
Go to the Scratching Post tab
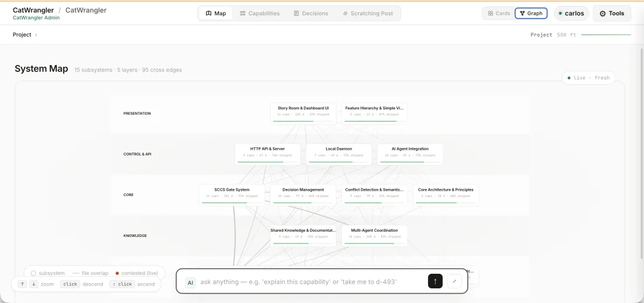coord(368,13)
